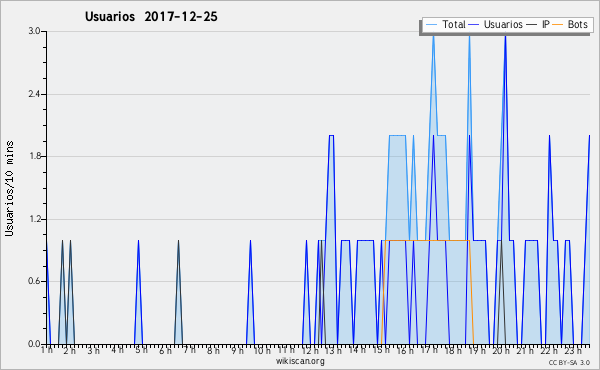Click the 3 h x-axis label
The width and height of the screenshot is (600, 370).
tap(93, 350)
